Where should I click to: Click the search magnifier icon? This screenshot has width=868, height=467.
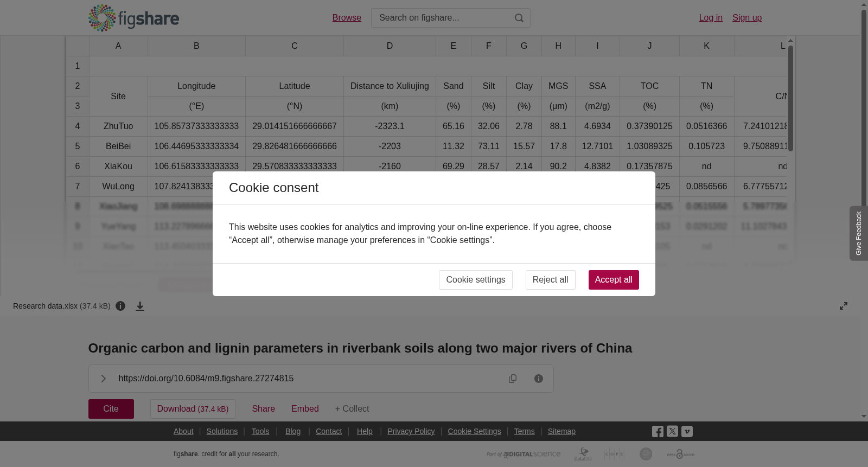(519, 18)
